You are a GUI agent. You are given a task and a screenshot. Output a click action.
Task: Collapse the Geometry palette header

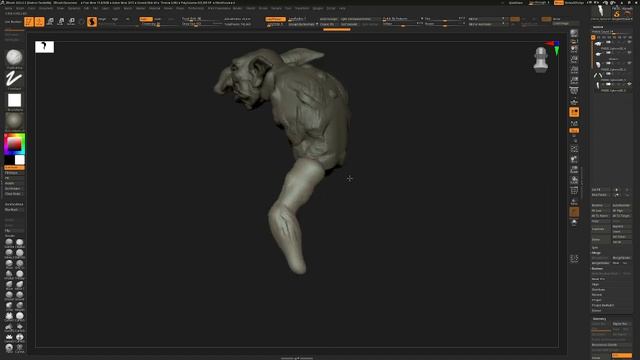600,319
